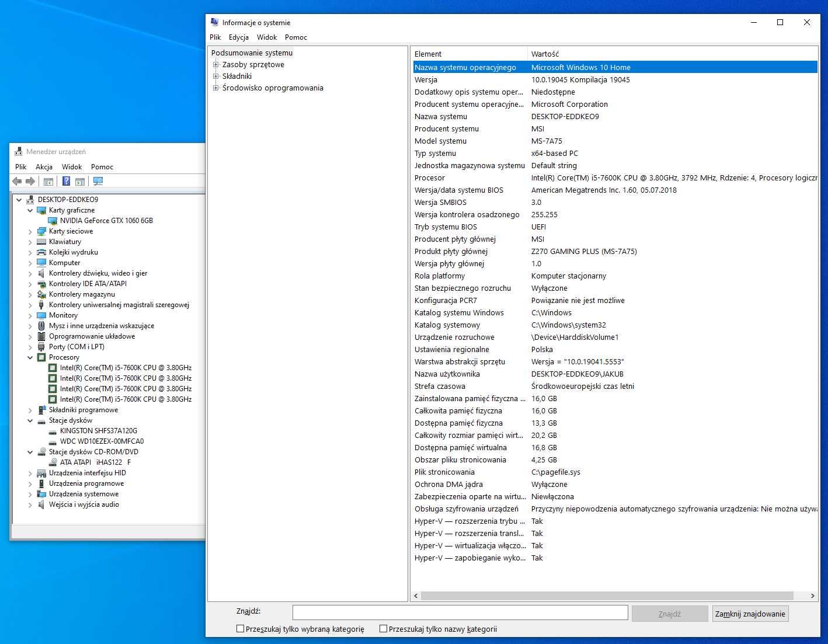Click the Klawiatury keyboard icon
Screen dimensions: 828x644
click(41, 242)
